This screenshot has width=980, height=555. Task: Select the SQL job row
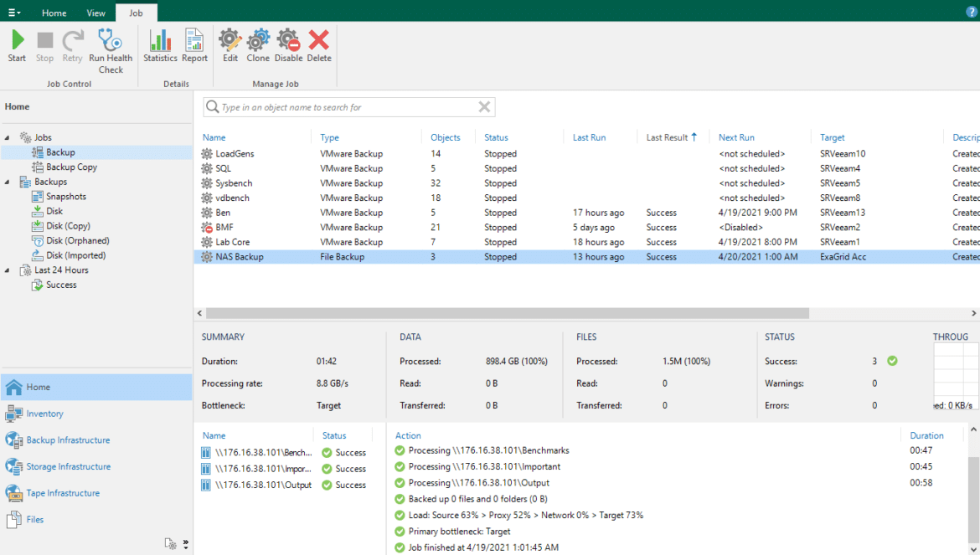click(x=587, y=168)
